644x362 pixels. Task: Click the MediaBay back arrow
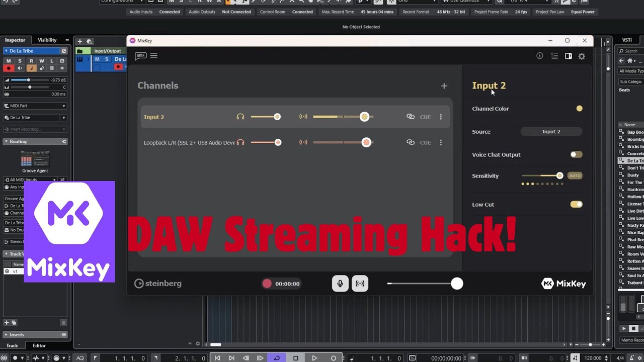[x=621, y=61]
